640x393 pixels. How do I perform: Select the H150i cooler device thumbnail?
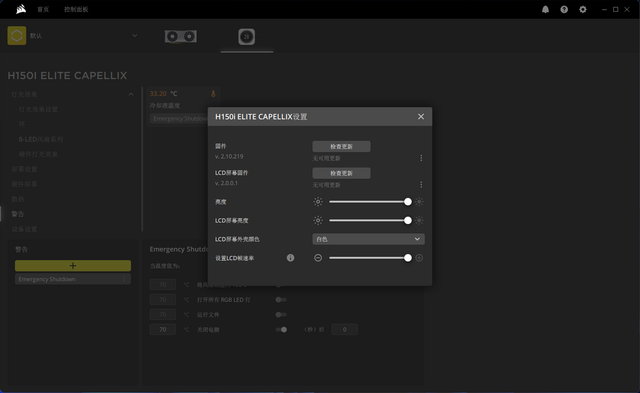[247, 37]
